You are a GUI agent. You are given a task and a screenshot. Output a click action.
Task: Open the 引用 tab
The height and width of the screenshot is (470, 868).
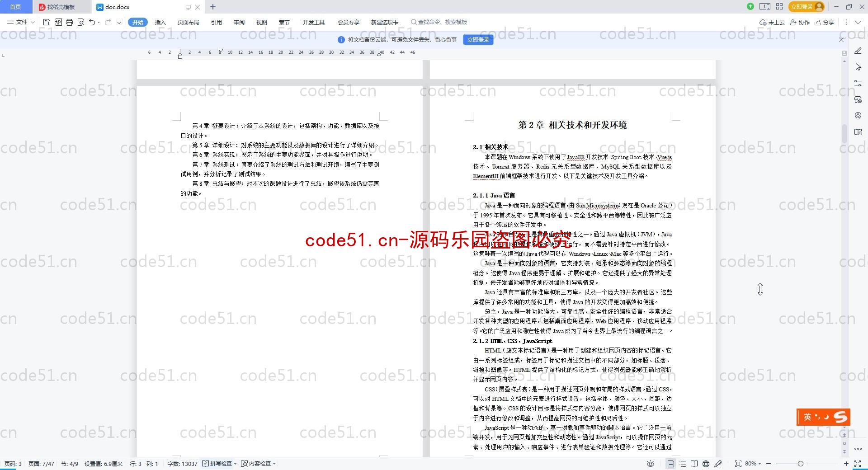click(x=216, y=22)
